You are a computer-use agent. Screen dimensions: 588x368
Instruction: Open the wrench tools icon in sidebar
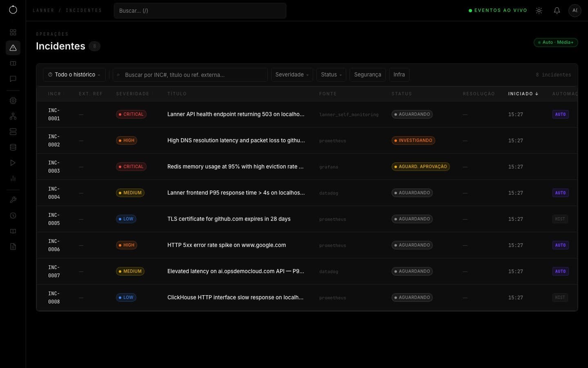pos(13,200)
